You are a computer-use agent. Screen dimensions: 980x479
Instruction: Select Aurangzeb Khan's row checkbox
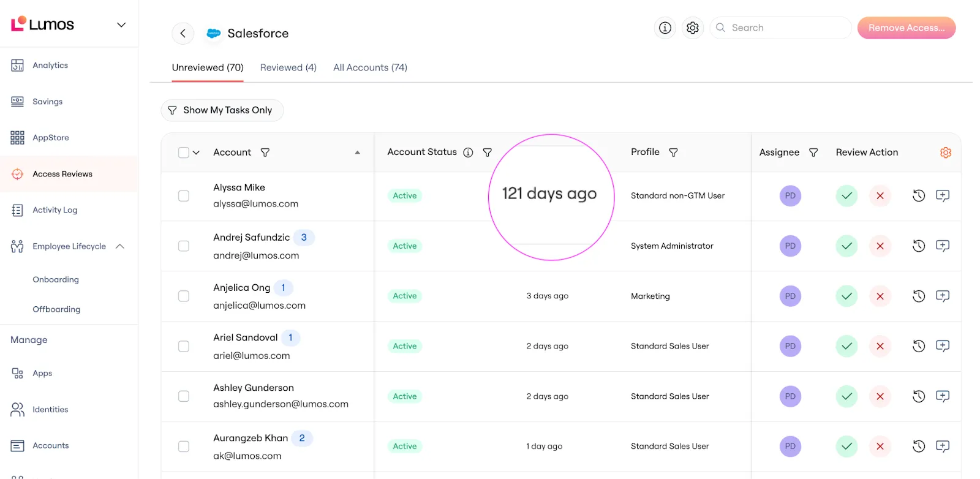[183, 447]
